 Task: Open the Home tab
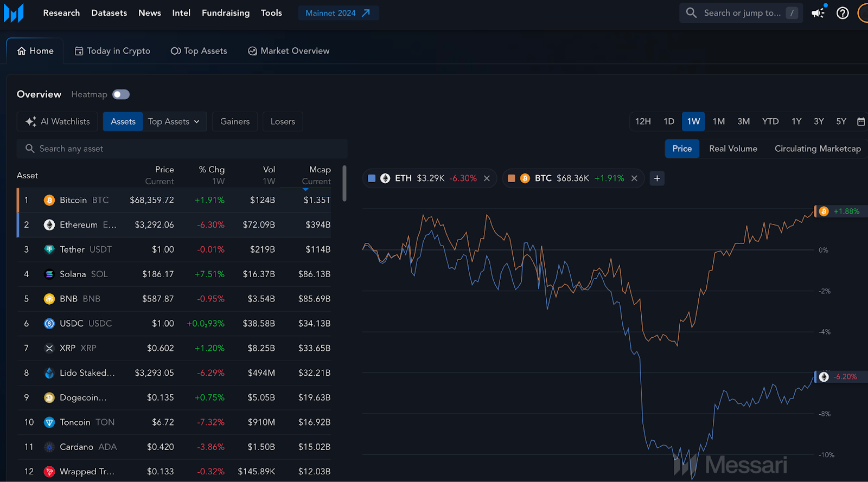(35, 51)
